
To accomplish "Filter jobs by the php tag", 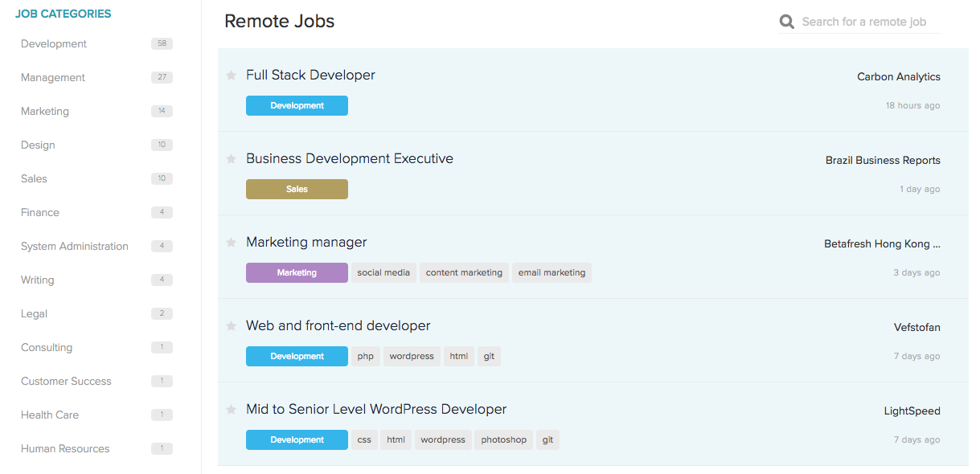I will pyautogui.click(x=365, y=356).
